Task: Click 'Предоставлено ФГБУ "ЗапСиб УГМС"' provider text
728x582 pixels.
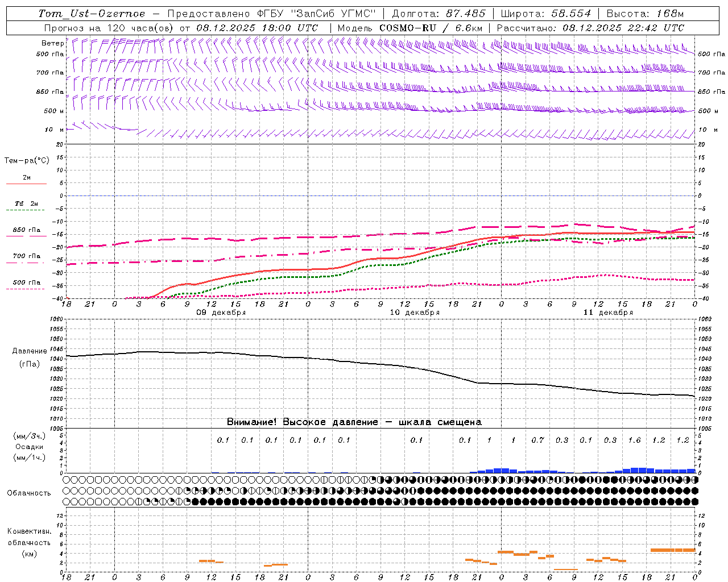Action: tap(272, 14)
